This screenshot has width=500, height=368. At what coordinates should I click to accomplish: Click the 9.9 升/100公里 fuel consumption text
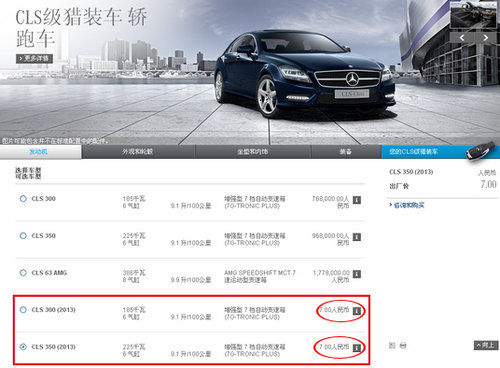point(191,280)
